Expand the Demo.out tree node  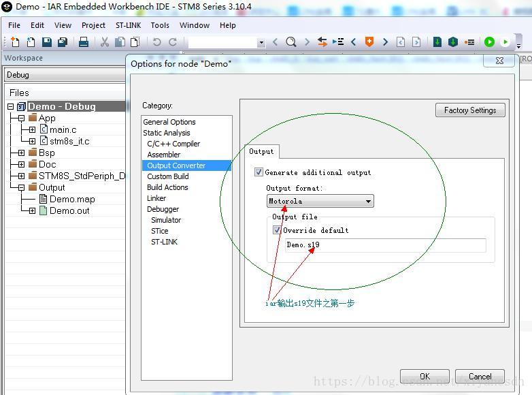[32, 210]
